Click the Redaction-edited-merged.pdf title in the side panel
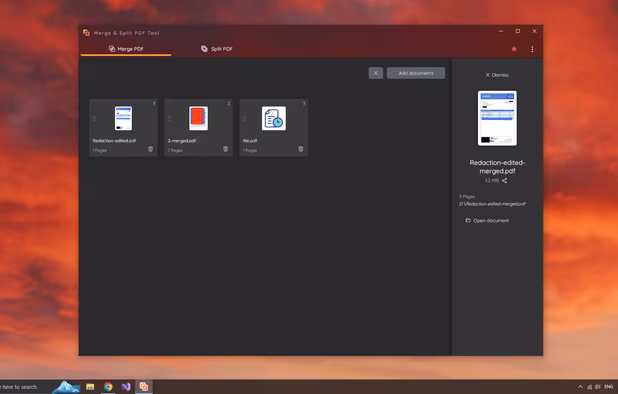The image size is (618, 394). (497, 167)
